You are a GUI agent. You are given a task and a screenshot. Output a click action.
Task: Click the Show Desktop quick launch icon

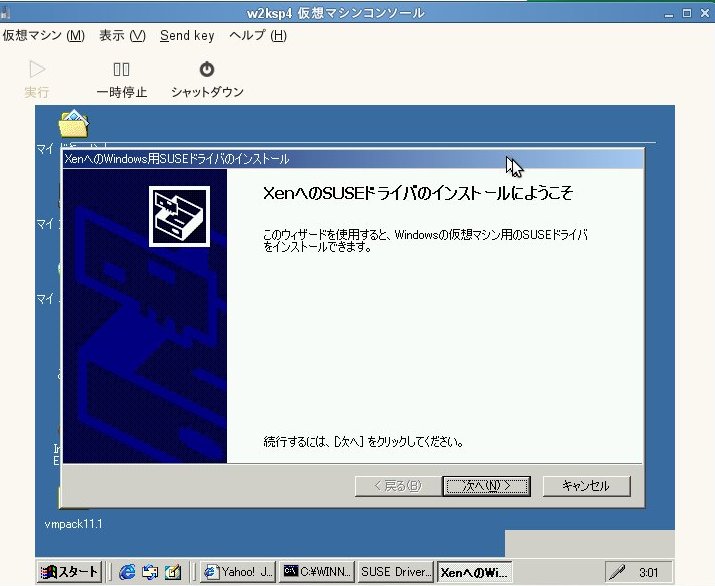[x=173, y=572]
